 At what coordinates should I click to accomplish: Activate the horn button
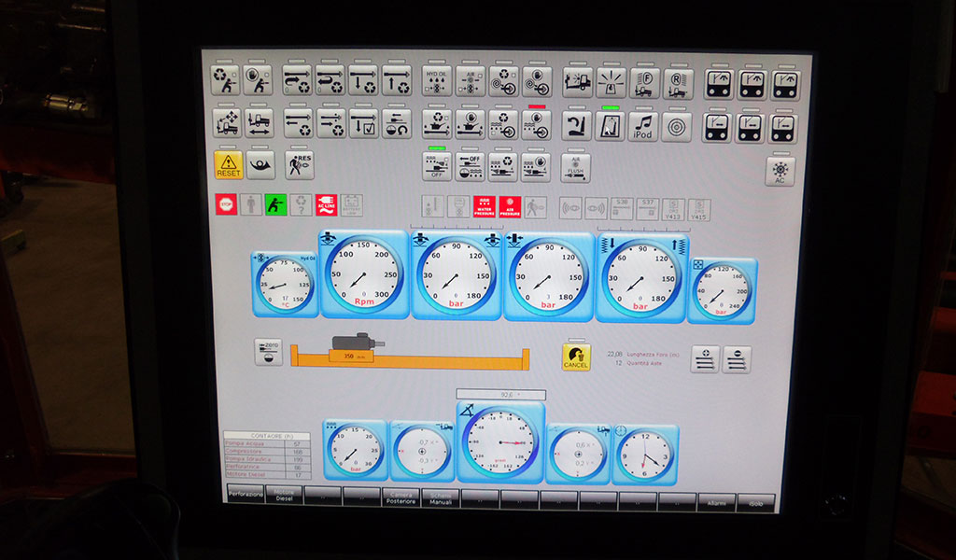point(260,166)
